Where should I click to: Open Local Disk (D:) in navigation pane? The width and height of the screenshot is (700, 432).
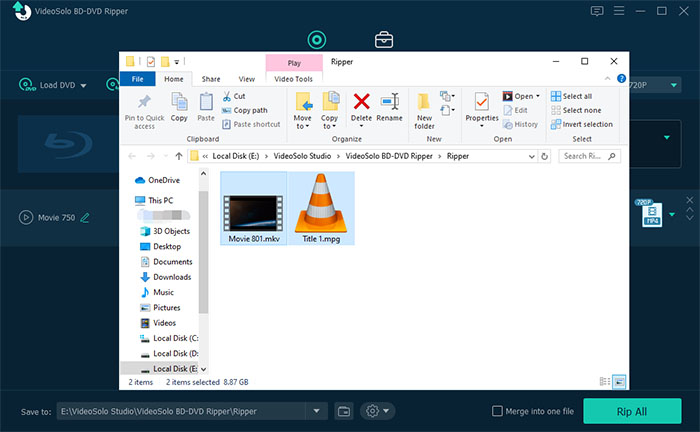click(169, 353)
